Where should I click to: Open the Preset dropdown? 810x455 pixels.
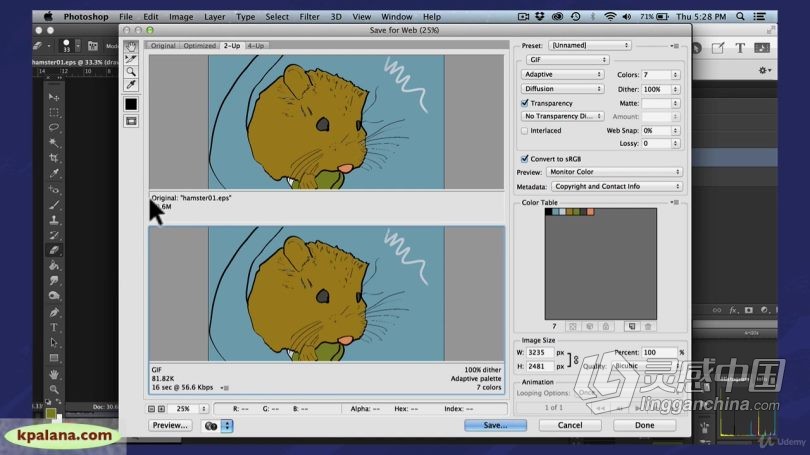click(589, 45)
